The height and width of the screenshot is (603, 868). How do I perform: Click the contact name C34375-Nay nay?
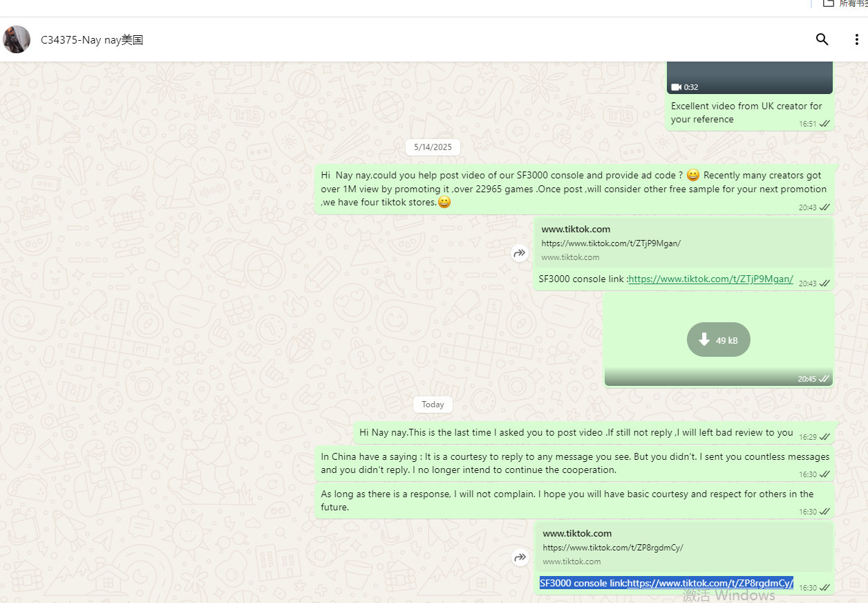click(x=91, y=40)
